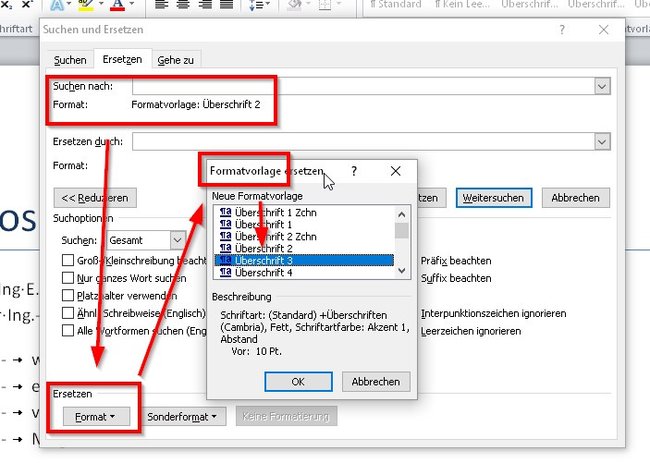650x463 pixels.
Task: Switch to the Suchen tab
Action: pos(70,60)
